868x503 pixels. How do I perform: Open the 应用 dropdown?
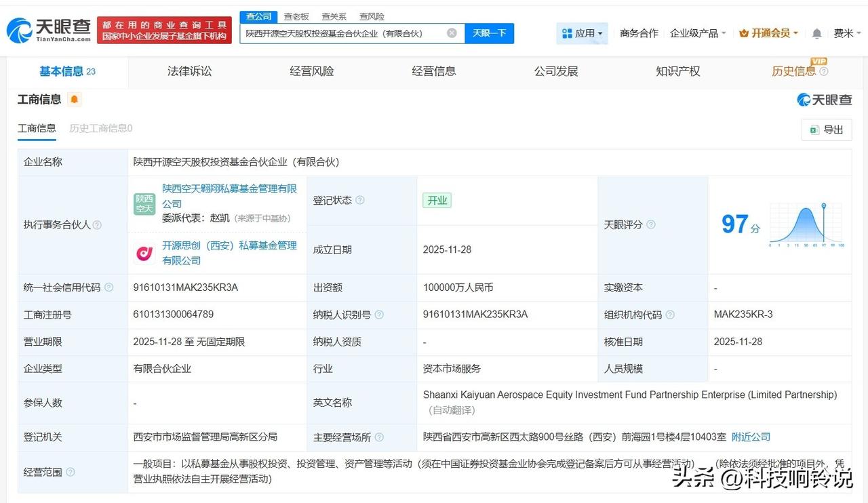pos(580,33)
